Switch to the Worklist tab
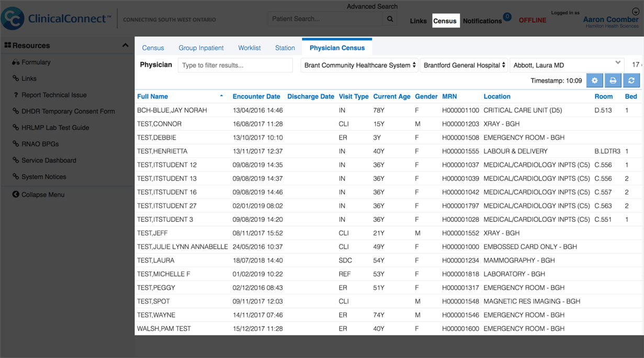Image resolution: width=644 pixels, height=358 pixels. [x=249, y=48]
